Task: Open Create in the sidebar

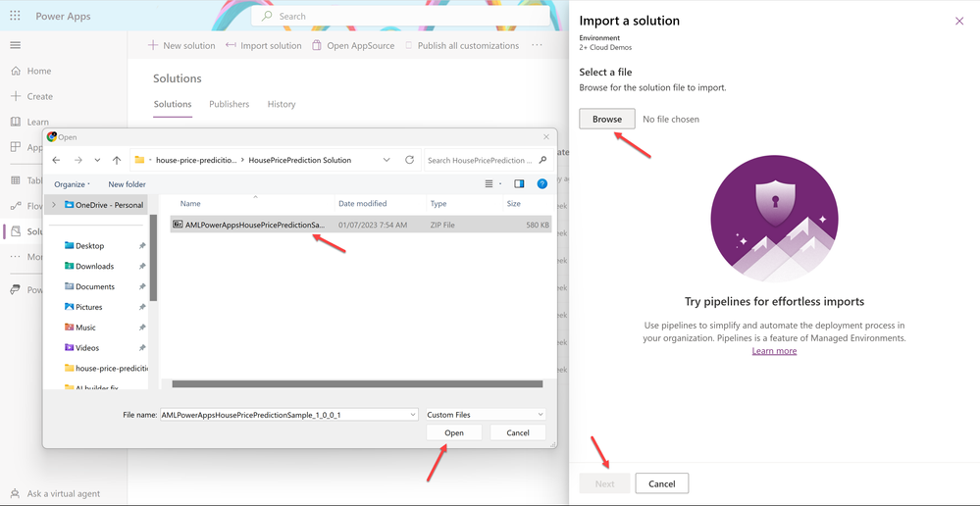Action: (x=31, y=96)
